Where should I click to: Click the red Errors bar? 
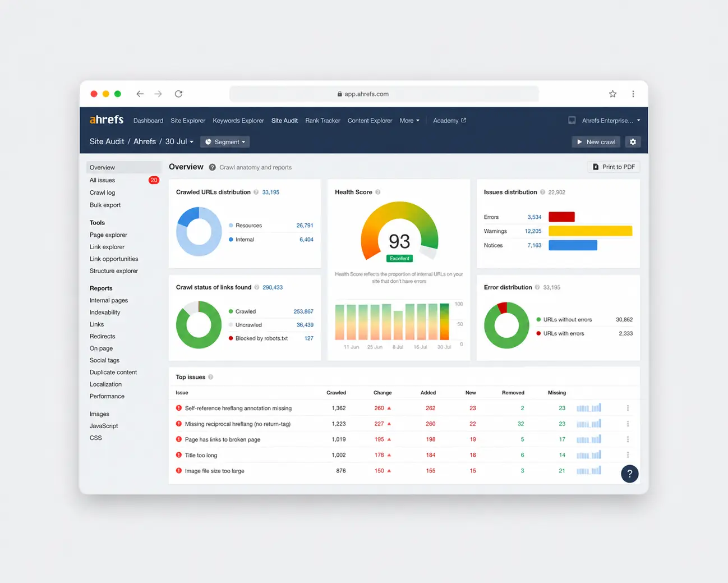tap(561, 217)
